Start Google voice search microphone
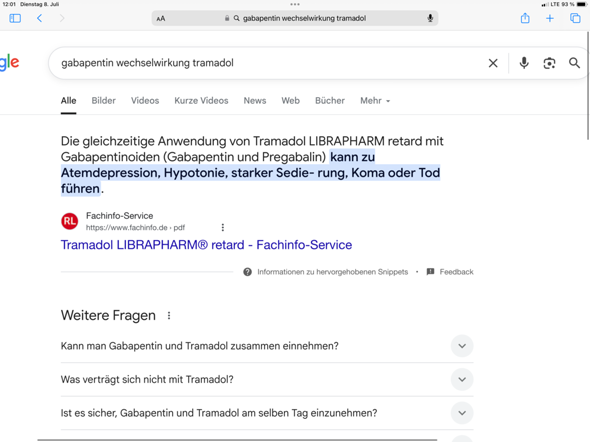Viewport: 590px width, 442px height. (x=524, y=63)
